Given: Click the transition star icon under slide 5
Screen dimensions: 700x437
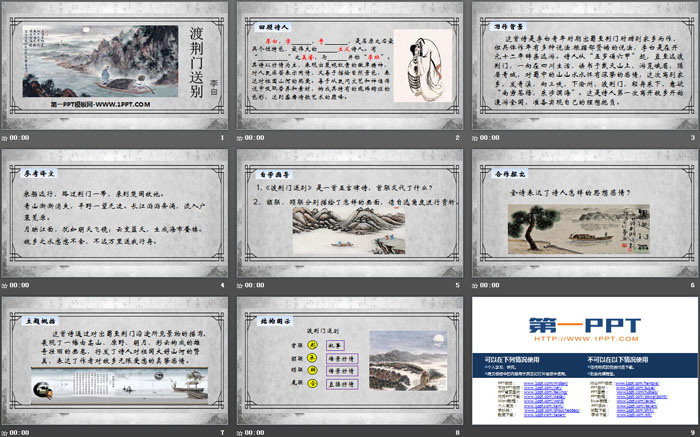Looking at the screenshot, I should [x=240, y=285].
